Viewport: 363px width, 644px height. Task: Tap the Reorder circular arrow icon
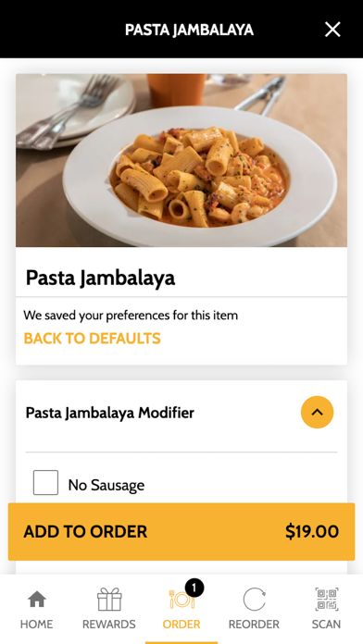coord(254,600)
